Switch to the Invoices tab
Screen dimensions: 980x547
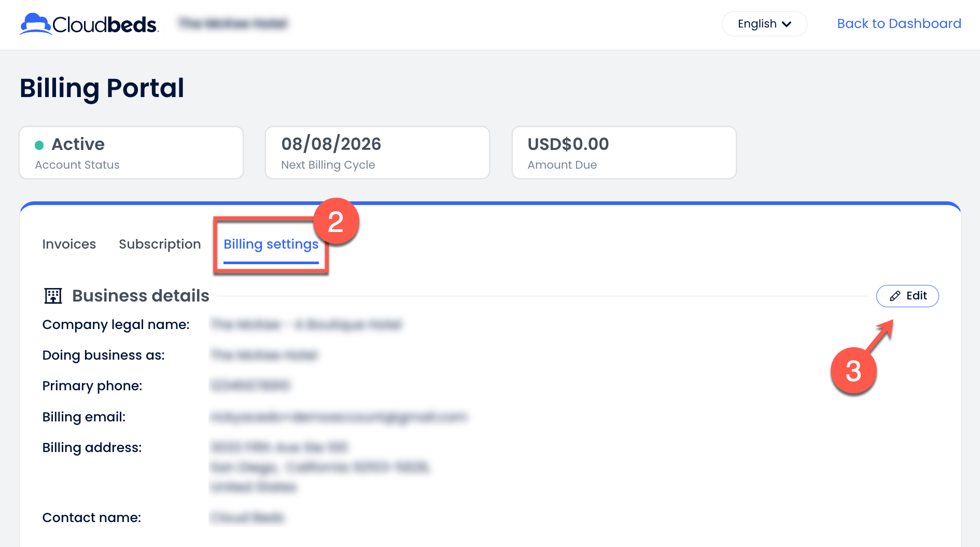coord(69,244)
